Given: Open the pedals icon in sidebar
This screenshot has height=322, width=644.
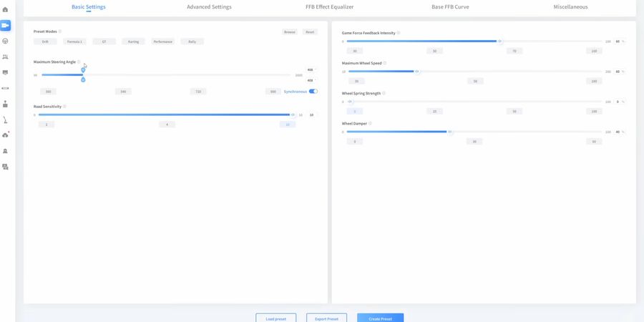Looking at the screenshot, I should [x=6, y=57].
